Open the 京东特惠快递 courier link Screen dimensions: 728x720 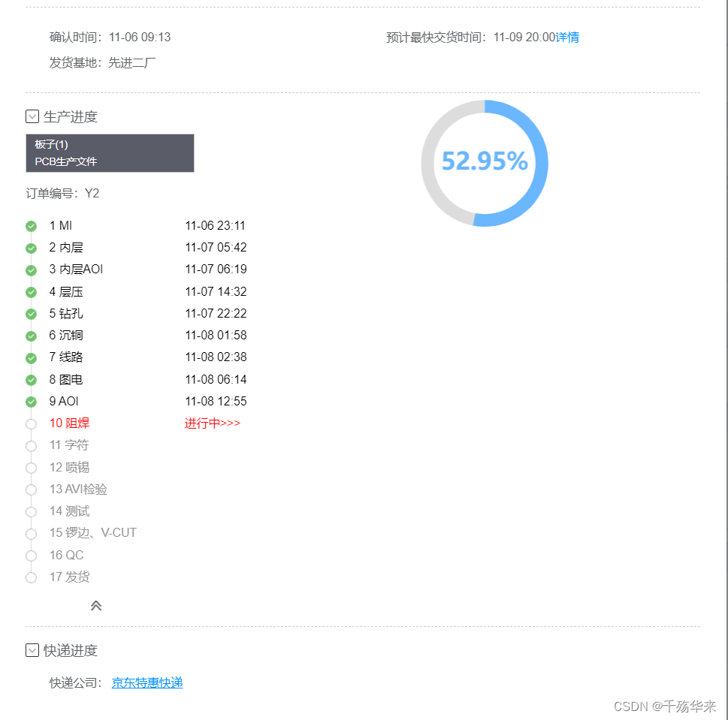147,682
